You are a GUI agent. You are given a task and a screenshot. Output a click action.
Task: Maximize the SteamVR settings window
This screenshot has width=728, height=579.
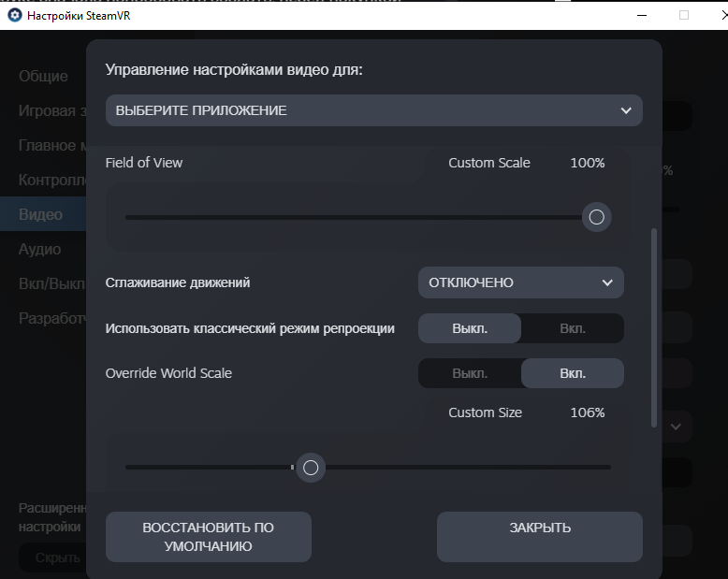(684, 15)
